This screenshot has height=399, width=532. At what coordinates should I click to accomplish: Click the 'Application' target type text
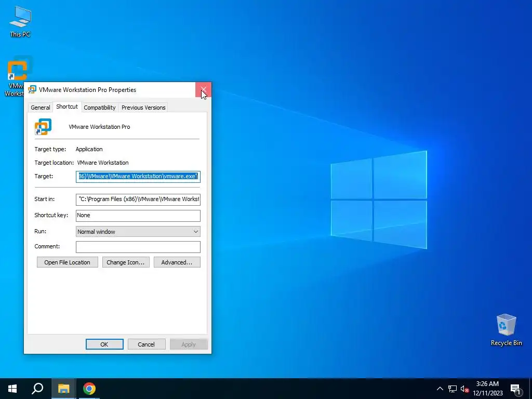(x=89, y=149)
